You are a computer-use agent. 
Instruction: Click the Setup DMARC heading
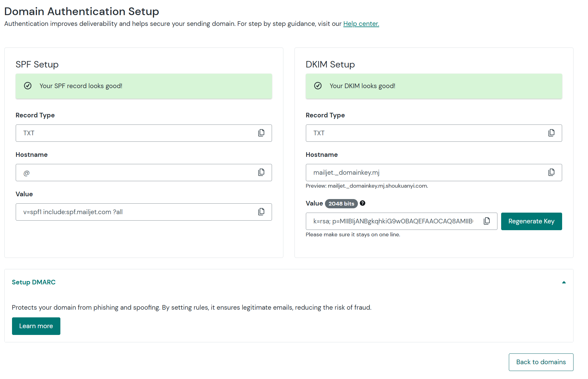point(34,282)
